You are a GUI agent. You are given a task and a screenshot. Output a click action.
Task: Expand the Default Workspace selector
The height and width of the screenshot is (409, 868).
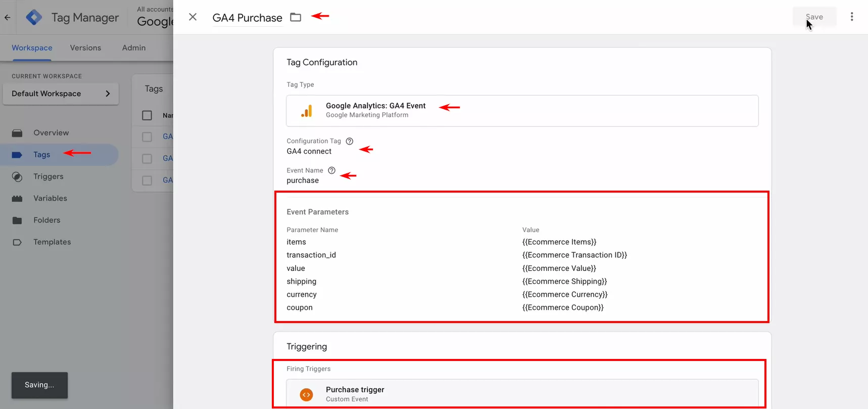tap(61, 94)
